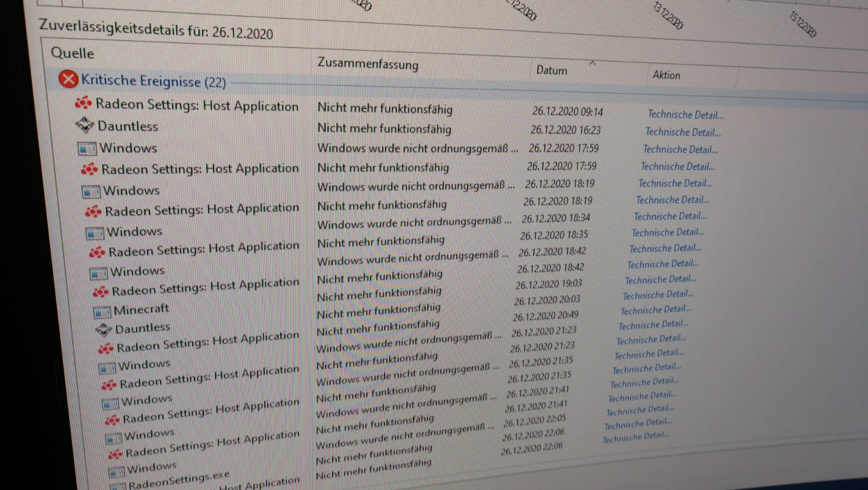Click 'Nicht mehr funktionsfähig' summary for 09:14 event

[385, 109]
